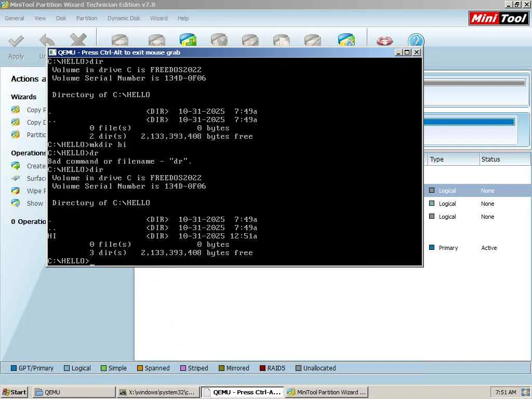The height and width of the screenshot is (399, 532).
Task: Click the Partition wizard icon under Wizards
Action: coord(16,135)
